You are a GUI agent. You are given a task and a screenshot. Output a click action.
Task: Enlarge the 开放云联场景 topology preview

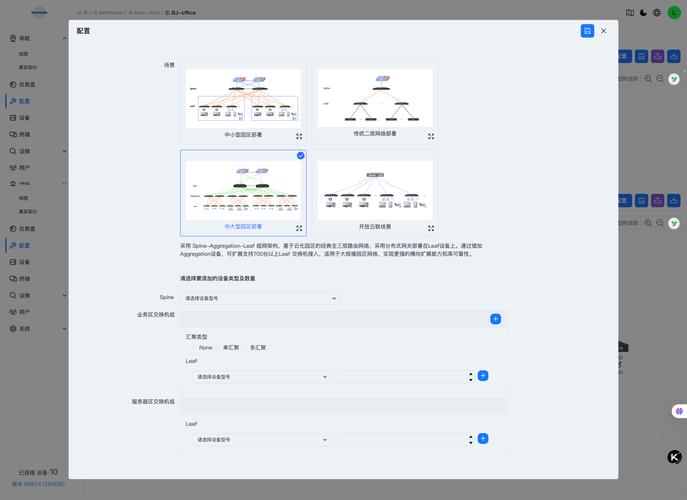coord(431,228)
